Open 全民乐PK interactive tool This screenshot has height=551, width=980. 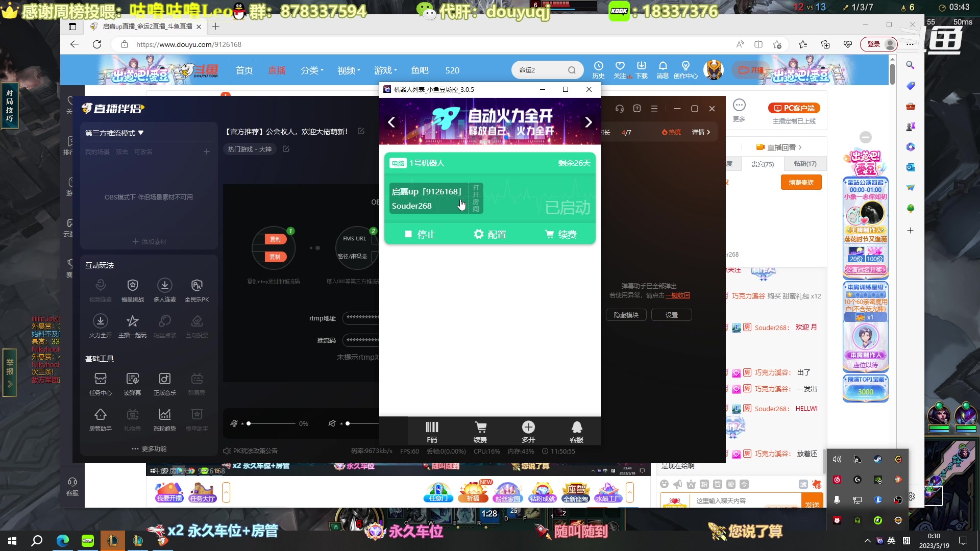(197, 290)
